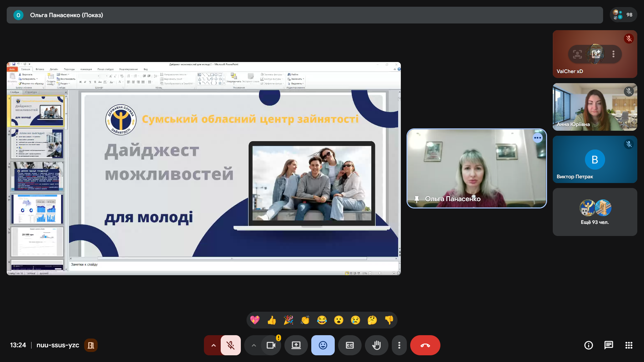Open the three-dot more options menu
Image resolution: width=644 pixels, height=362 pixels.
click(399, 345)
